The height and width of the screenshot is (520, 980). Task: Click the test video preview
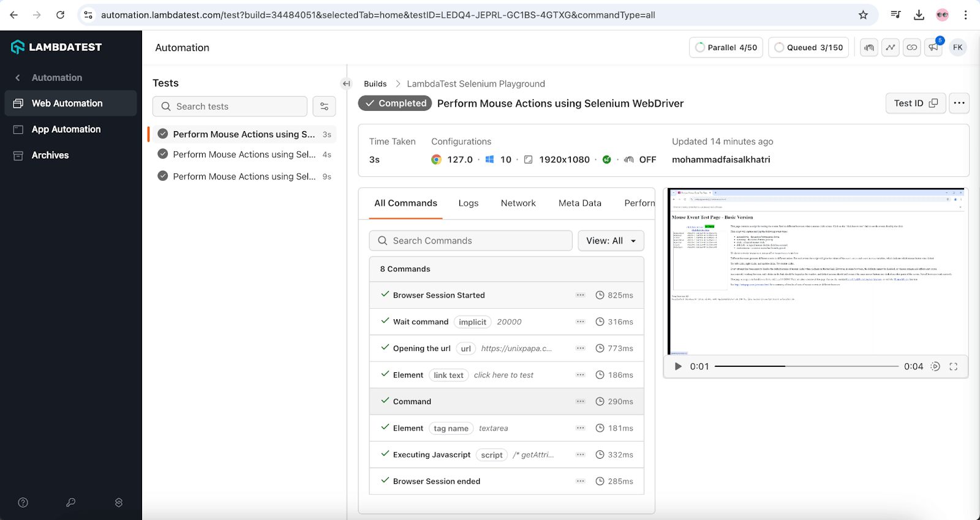[816, 272]
